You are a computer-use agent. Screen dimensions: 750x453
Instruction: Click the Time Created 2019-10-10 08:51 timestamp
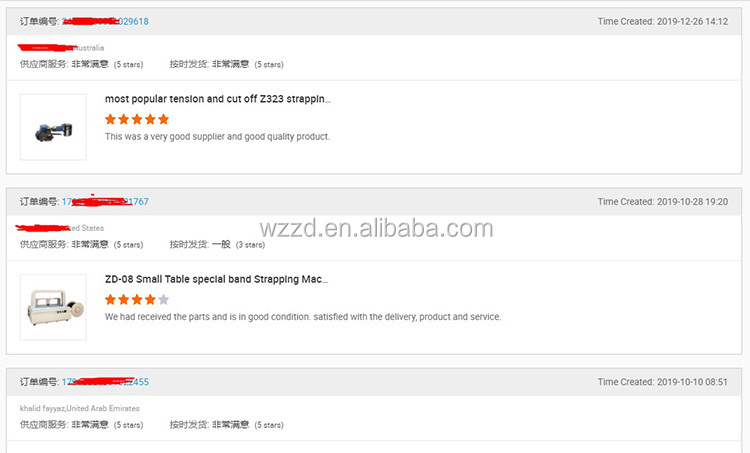point(662,382)
